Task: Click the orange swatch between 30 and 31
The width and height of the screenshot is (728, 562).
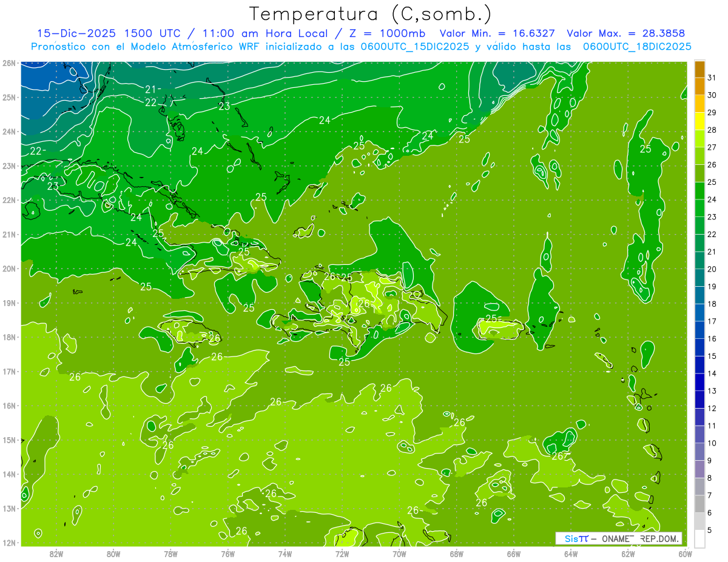Action: pyautogui.click(x=699, y=87)
